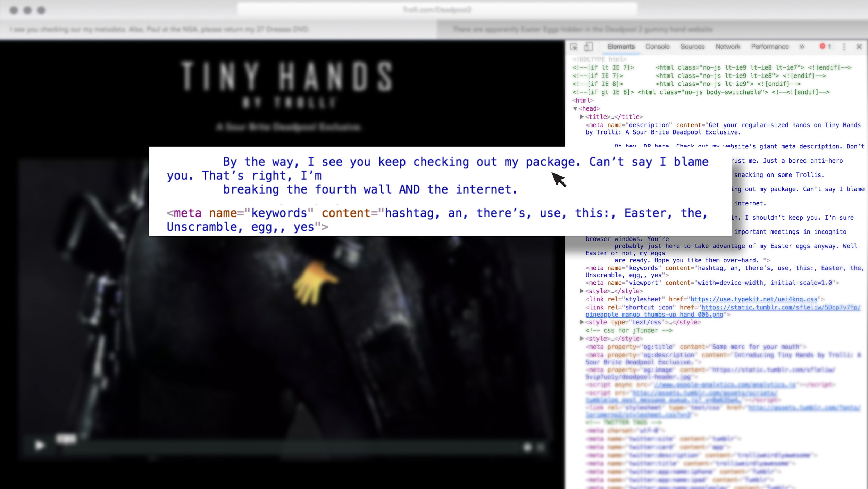
Task: Open the DevTools three-dot menu
Action: 844,47
